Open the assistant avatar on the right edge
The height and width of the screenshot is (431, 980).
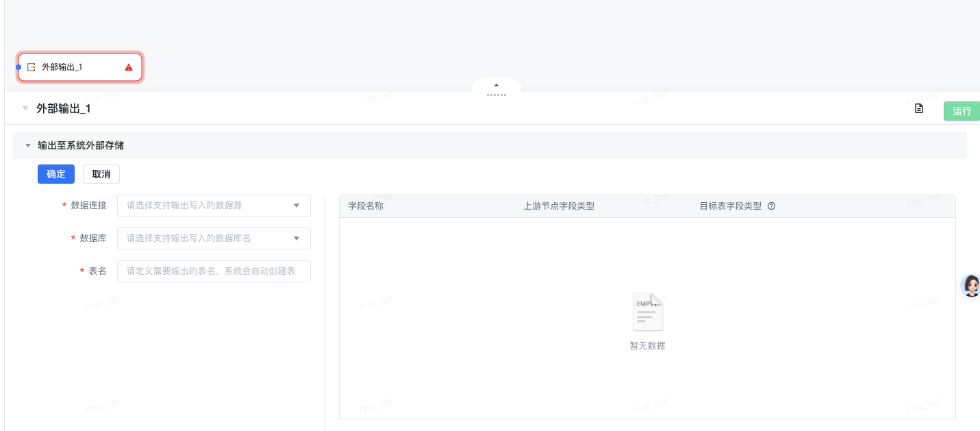pos(970,285)
